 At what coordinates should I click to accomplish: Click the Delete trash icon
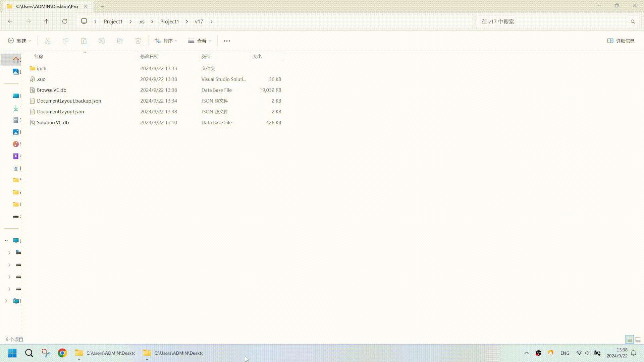[138, 41]
